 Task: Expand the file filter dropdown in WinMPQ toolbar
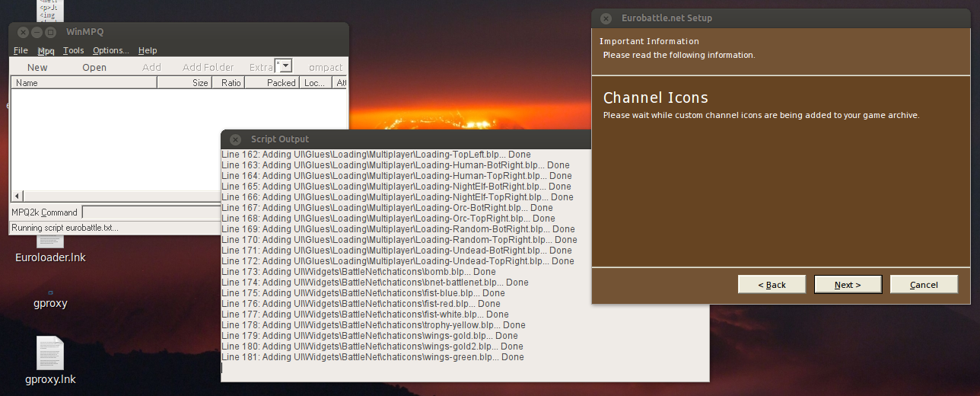tap(287, 66)
